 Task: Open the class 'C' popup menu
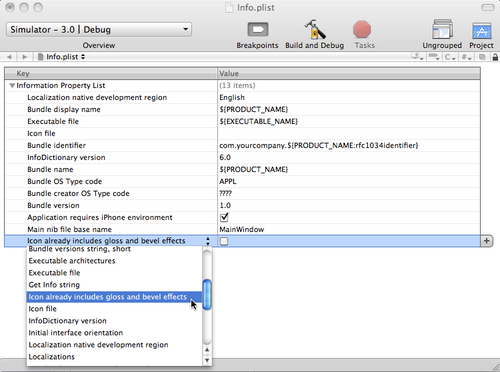450,57
